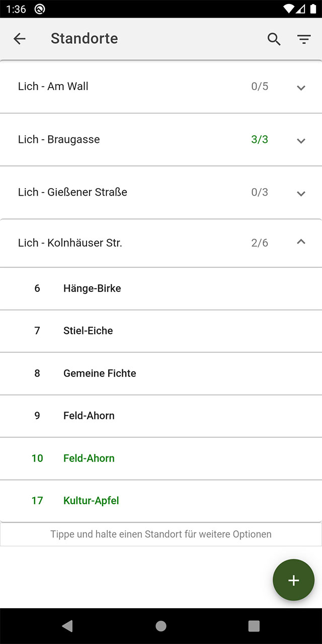Viewport: 322px width, 644px height.
Task: Tap the Lich - Braugasse title
Action: [59, 139]
